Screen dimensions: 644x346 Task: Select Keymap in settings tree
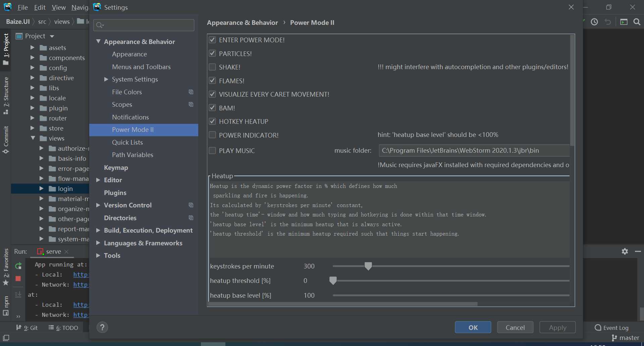pyautogui.click(x=116, y=167)
